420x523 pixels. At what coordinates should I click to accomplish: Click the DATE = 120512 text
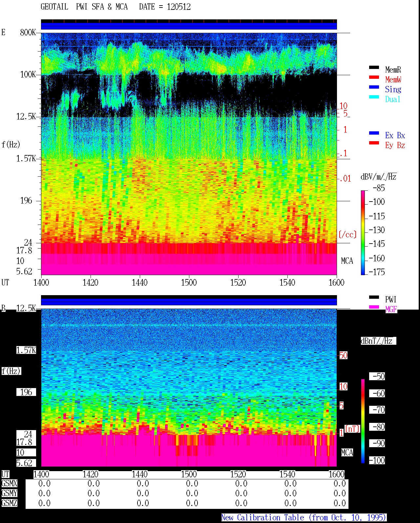(x=165, y=7)
